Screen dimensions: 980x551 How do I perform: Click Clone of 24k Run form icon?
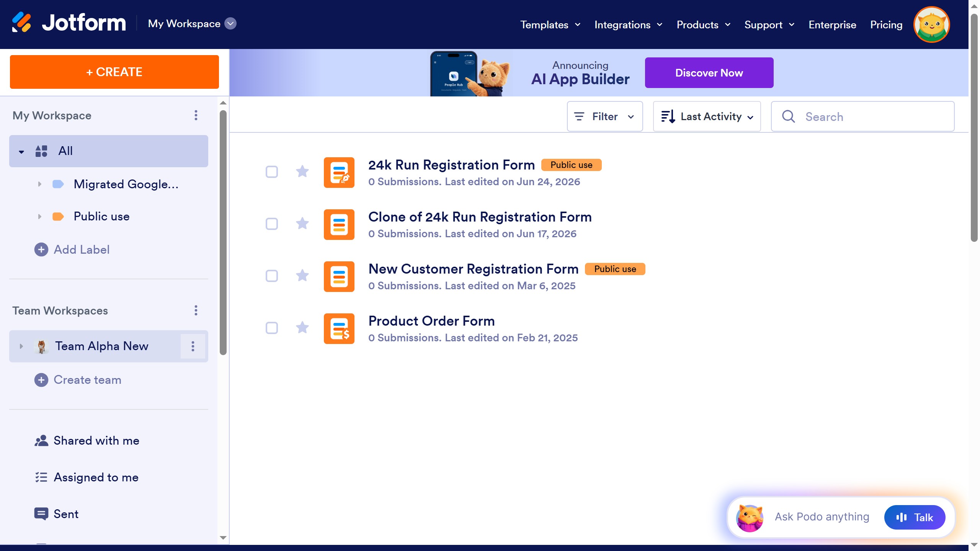click(339, 225)
